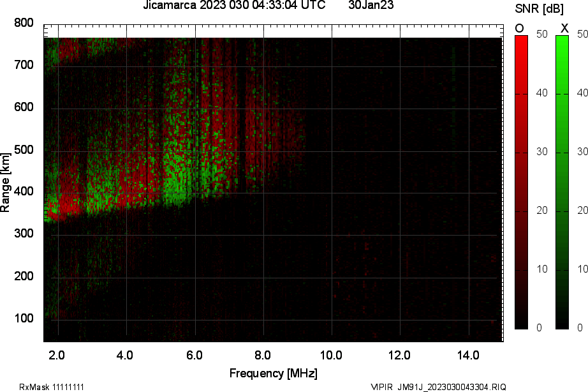588x392 pixels.
Task: Click the '700' range tick label
Action: click(x=24, y=65)
